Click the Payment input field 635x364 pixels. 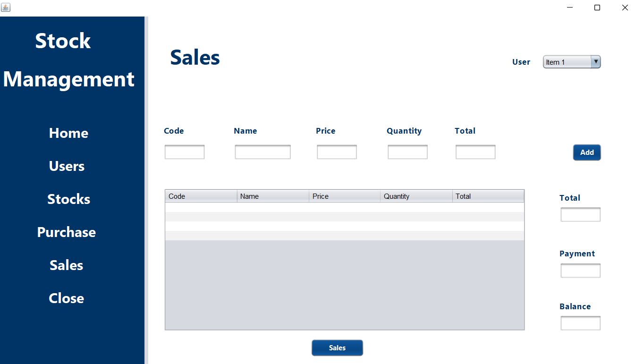click(x=580, y=270)
